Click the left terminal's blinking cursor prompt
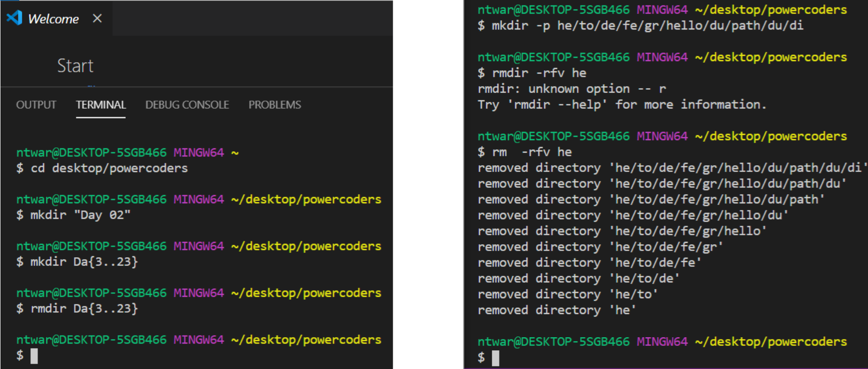Viewport: 868px width, 369px height. coord(34,356)
